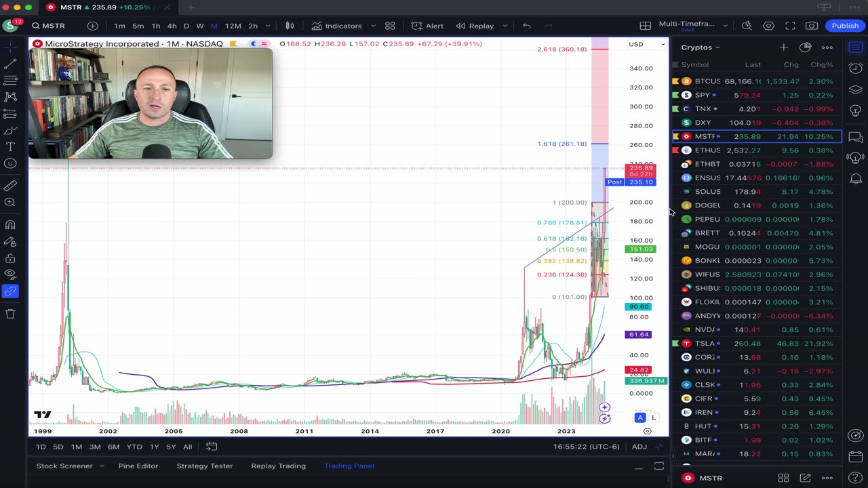Image resolution: width=868 pixels, height=488 pixels.
Task: Select NVDA row in watchlist
Action: [x=757, y=329]
